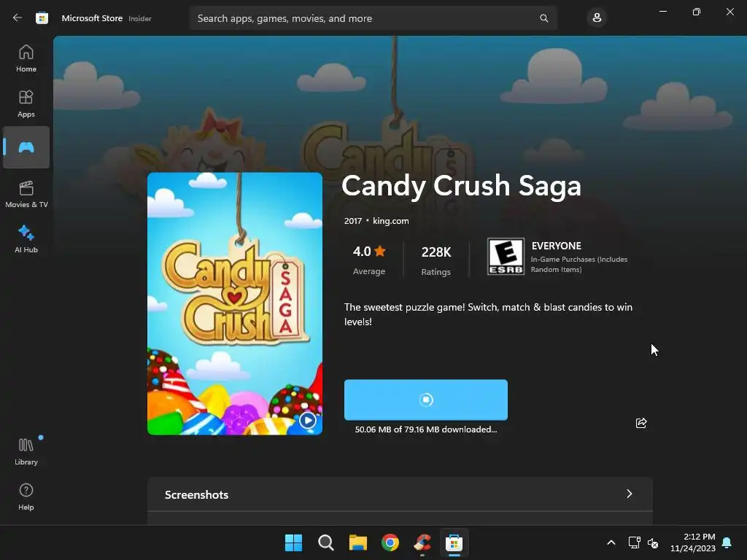
Task: Open the paint brush app taskbar icon
Action: tap(422, 542)
